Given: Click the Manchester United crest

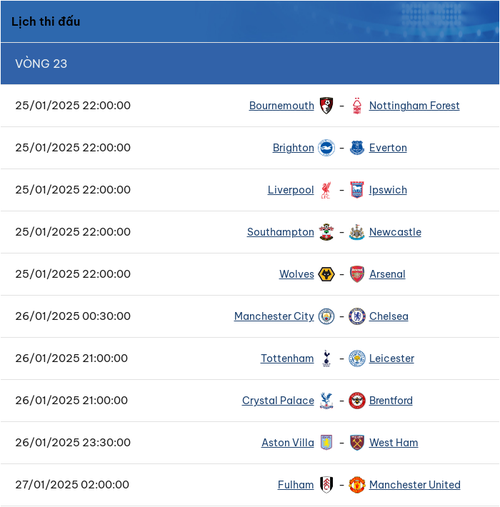Looking at the screenshot, I should (357, 485).
